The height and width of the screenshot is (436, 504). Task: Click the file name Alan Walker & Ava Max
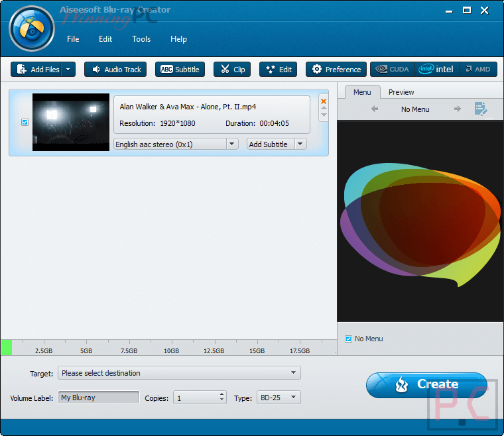[x=188, y=107]
